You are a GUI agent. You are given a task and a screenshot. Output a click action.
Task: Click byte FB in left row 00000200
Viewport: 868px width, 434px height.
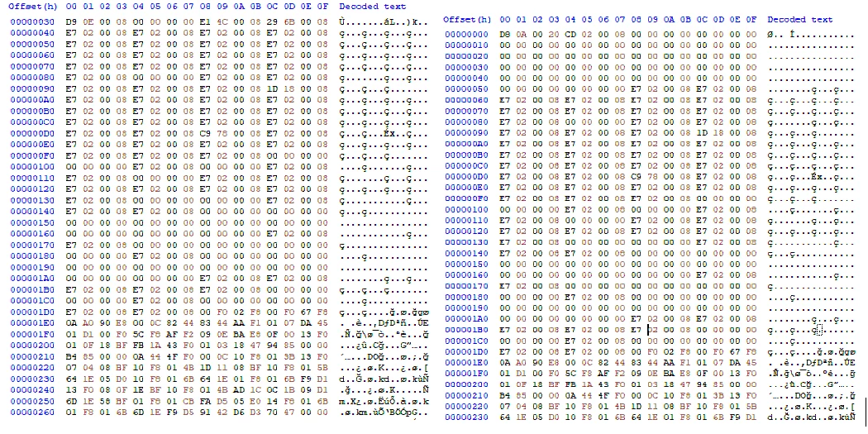tap(138, 345)
